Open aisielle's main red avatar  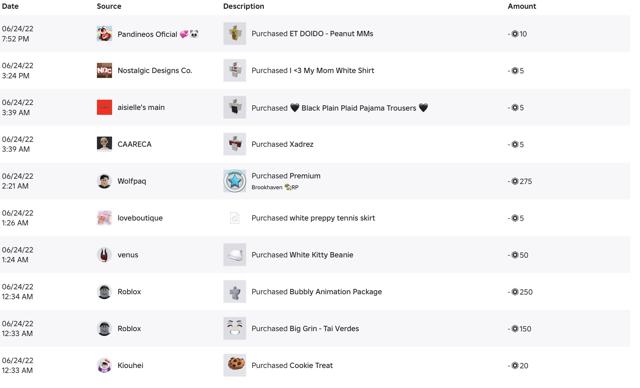click(x=104, y=107)
